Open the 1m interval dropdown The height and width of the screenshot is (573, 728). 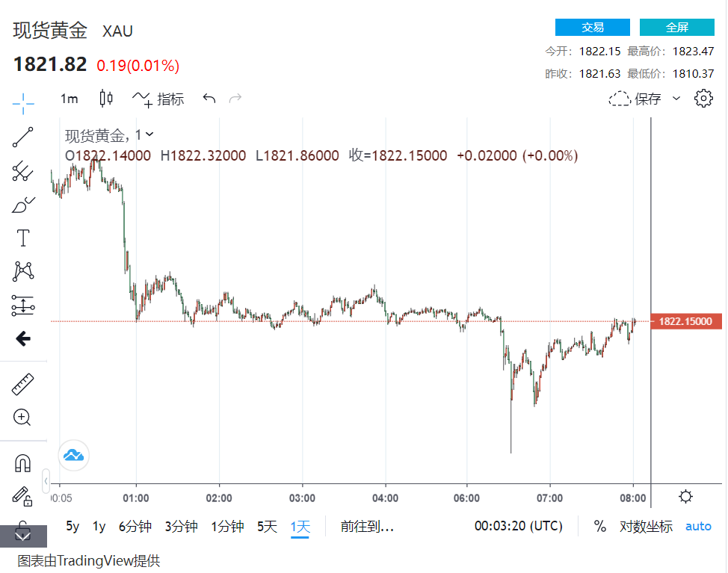(x=69, y=99)
